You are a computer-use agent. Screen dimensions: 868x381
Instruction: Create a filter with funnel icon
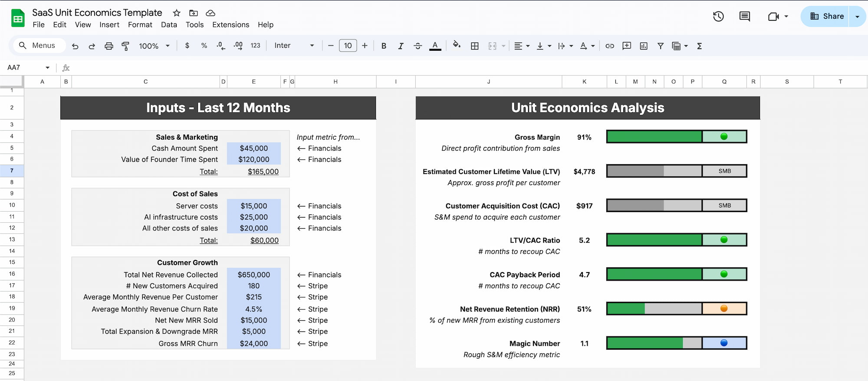661,46
